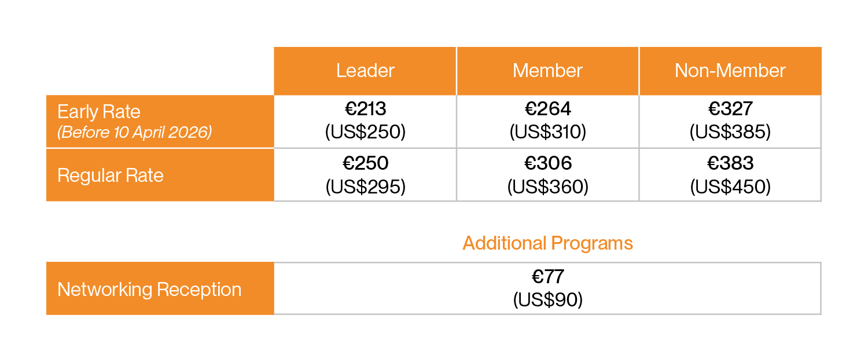Click the Member regular rate €306 cell
Screen dimensions: 868x362
(x=547, y=163)
